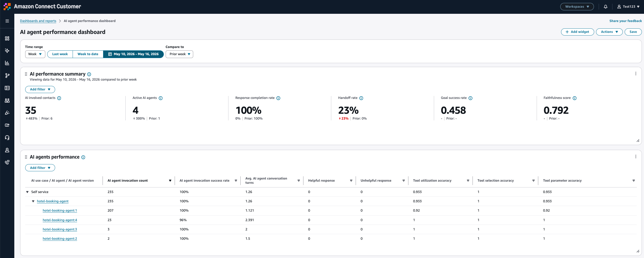Select the Last week tab

tap(60, 54)
